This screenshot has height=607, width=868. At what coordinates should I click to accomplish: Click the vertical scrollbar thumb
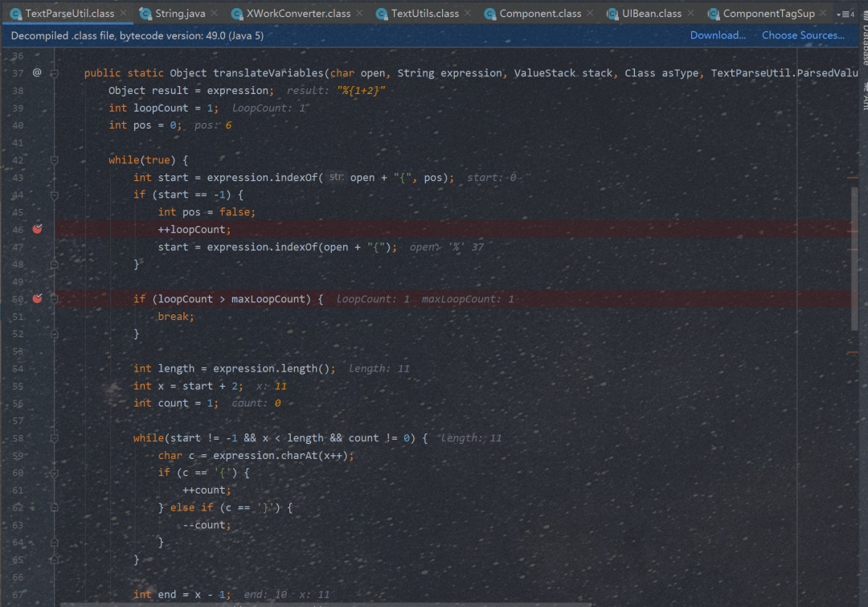854,260
